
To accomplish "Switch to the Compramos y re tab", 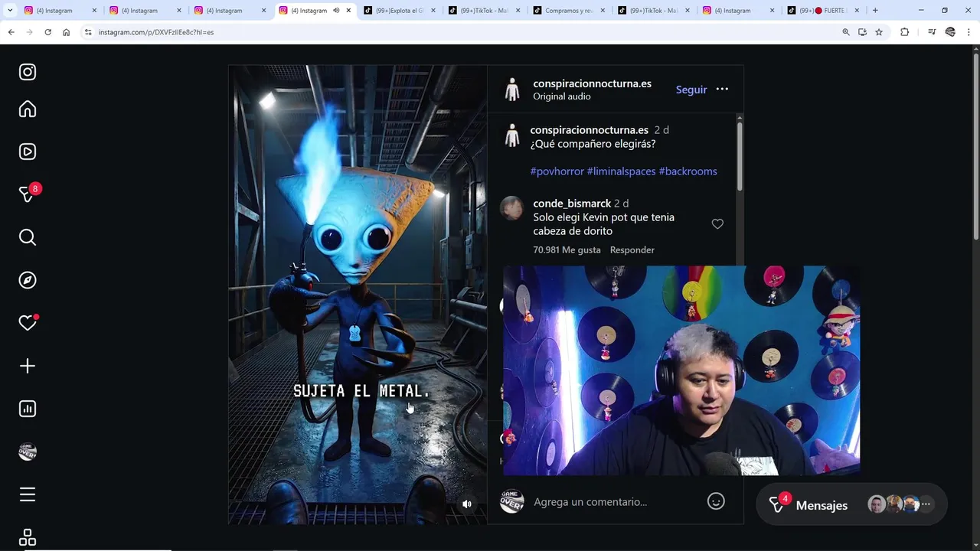I will [x=568, y=11].
